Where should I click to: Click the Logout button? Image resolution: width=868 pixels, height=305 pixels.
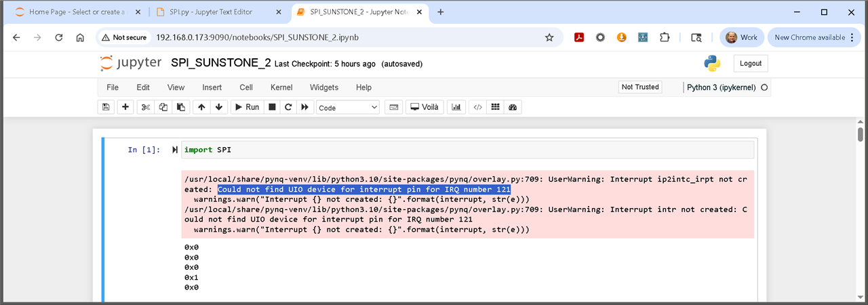pyautogui.click(x=751, y=63)
